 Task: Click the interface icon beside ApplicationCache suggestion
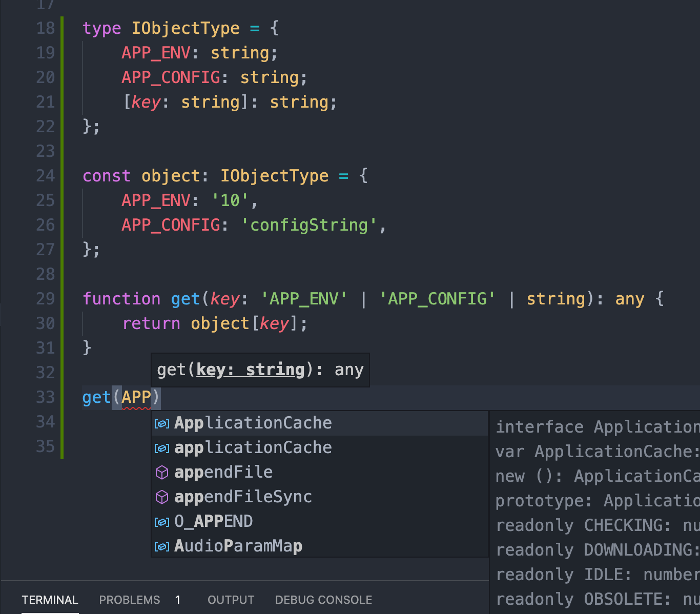coord(161,423)
